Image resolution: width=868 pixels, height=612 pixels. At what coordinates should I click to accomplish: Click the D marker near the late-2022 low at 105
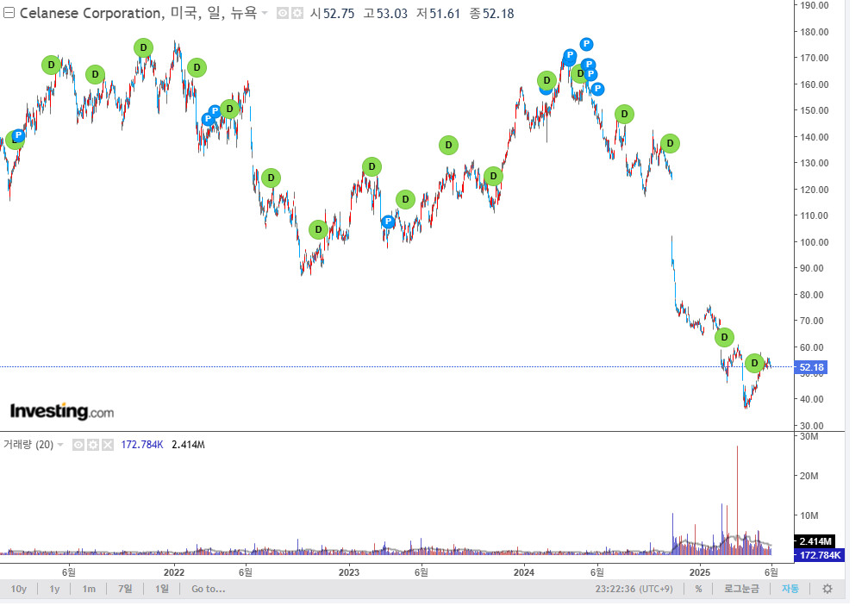318,229
